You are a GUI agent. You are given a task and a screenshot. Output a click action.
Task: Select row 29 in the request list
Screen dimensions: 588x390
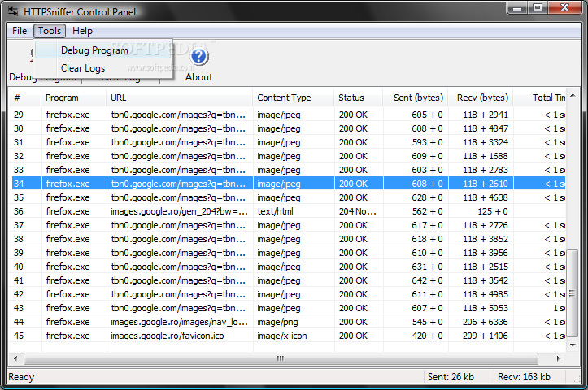(x=287, y=115)
